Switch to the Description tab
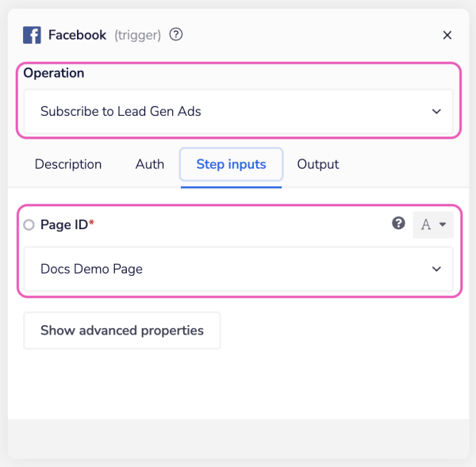The height and width of the screenshot is (467, 476). [x=68, y=164]
